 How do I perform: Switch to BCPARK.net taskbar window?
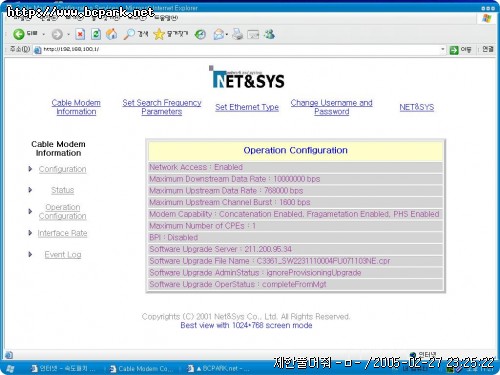point(219,369)
